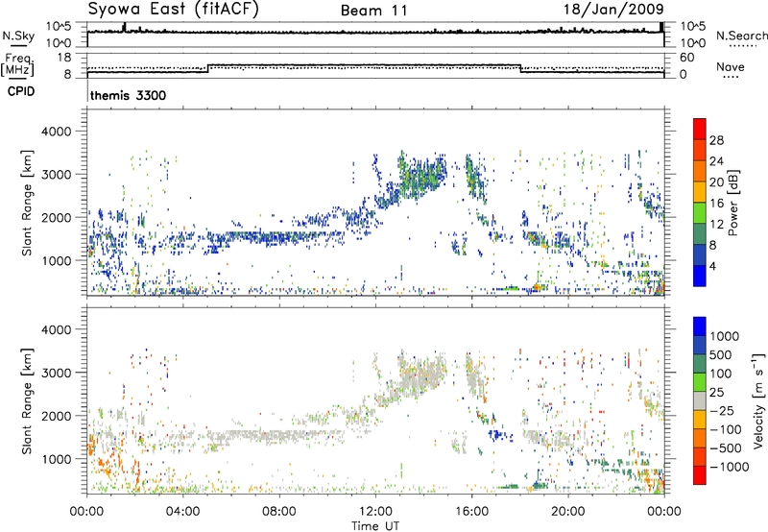Viewport: 768px width, 532px height.
Task: Select the "100" positive velocity colorbar value
Action: pos(721,374)
